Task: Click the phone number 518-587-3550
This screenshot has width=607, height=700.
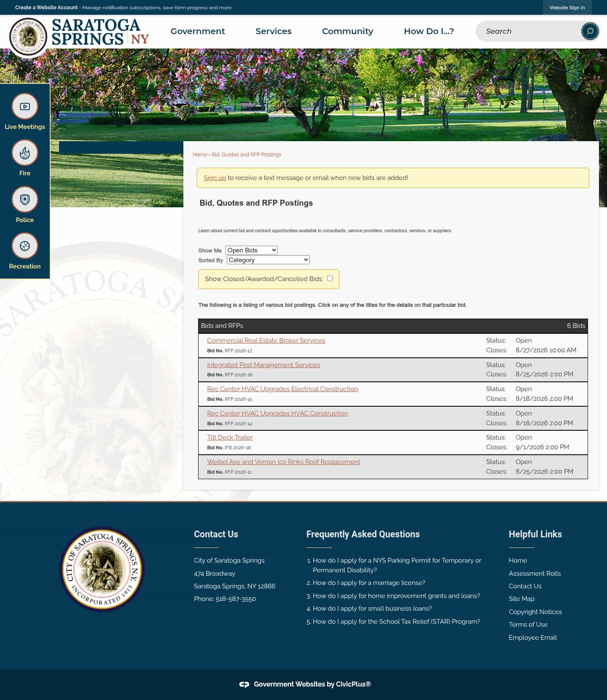Action: pyautogui.click(x=236, y=599)
